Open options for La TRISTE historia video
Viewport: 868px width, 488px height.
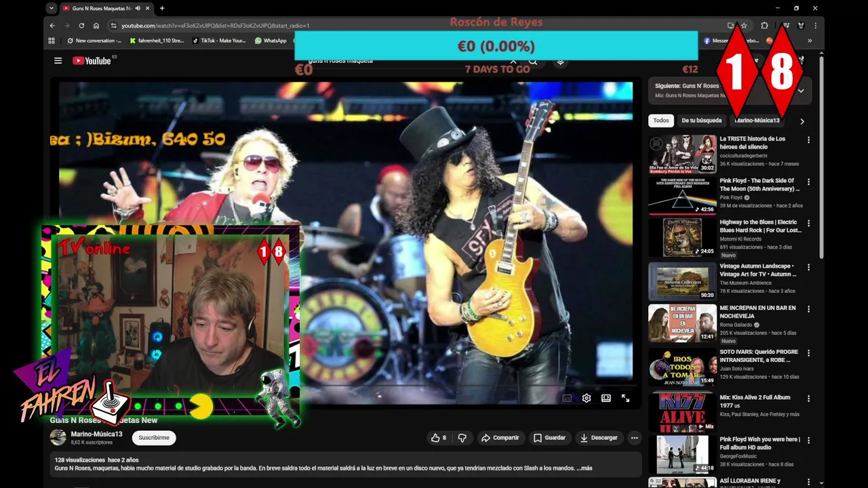click(x=808, y=140)
